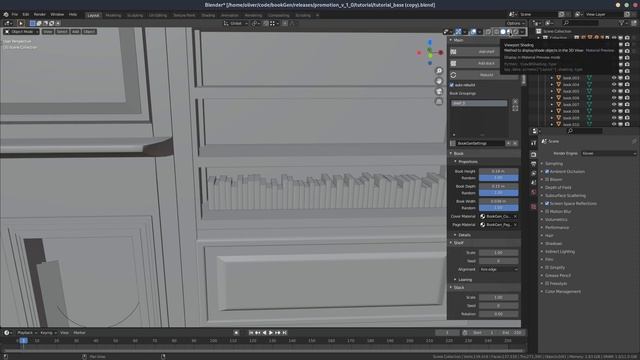Click the zoom magnifier icon in viewport
Image resolution: width=640 pixels, height=360 pixels.
click(x=439, y=71)
